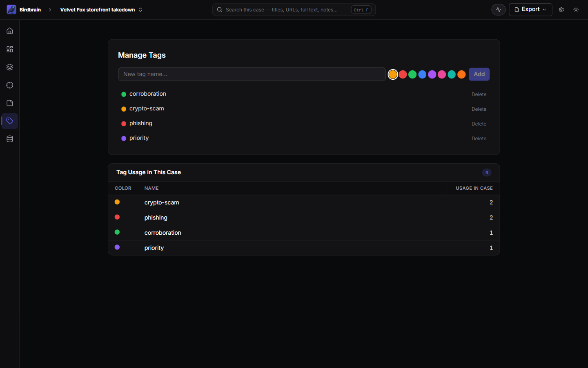Select the amber color swatch

point(393,74)
